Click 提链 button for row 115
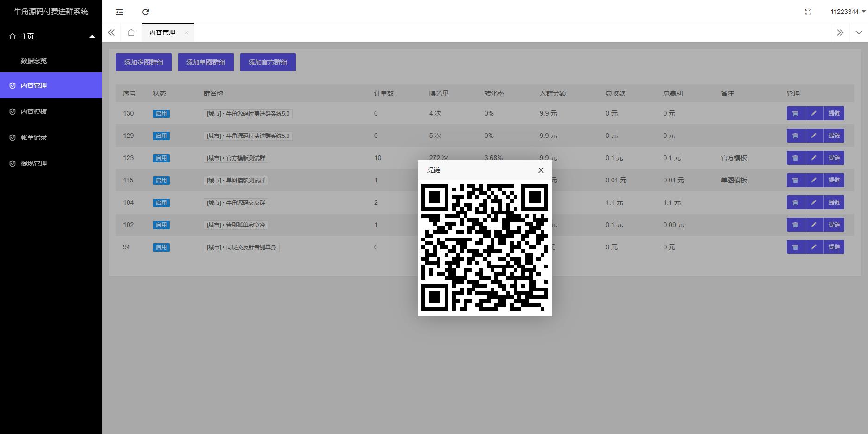This screenshot has height=434, width=868. coord(834,180)
